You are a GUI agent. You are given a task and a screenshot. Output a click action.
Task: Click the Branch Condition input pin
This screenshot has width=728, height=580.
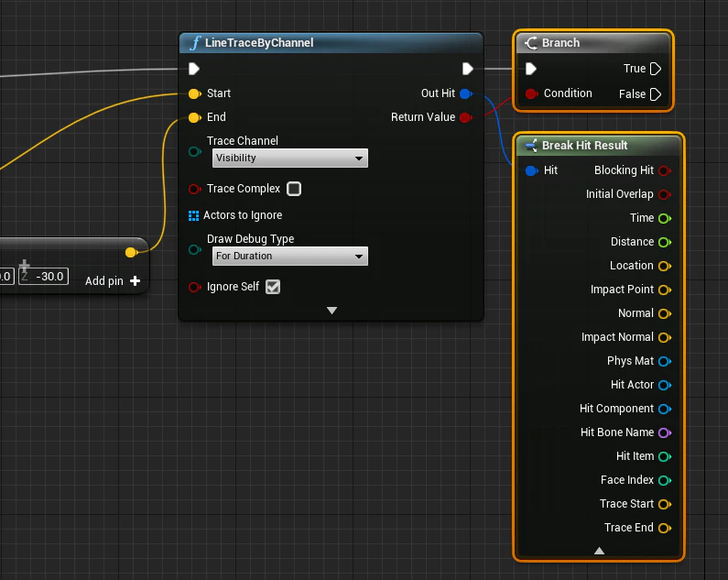coord(532,93)
